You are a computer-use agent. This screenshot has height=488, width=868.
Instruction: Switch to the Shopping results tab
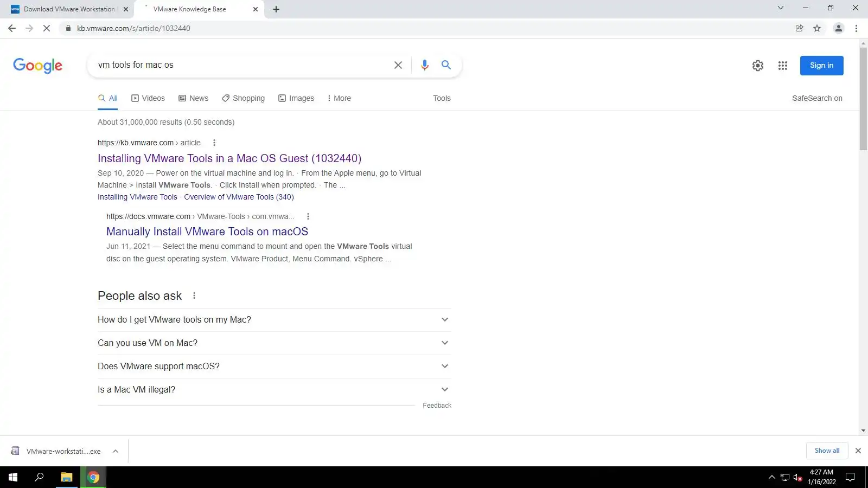click(x=243, y=98)
